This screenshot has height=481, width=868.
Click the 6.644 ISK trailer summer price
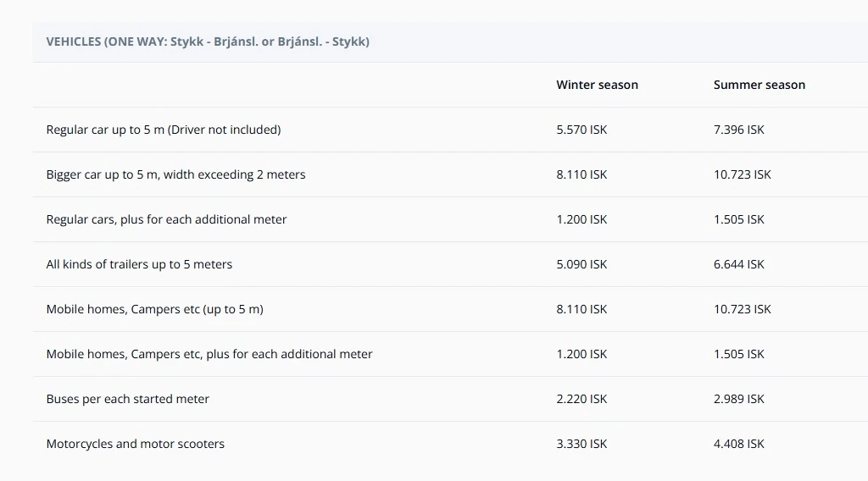[x=738, y=264]
